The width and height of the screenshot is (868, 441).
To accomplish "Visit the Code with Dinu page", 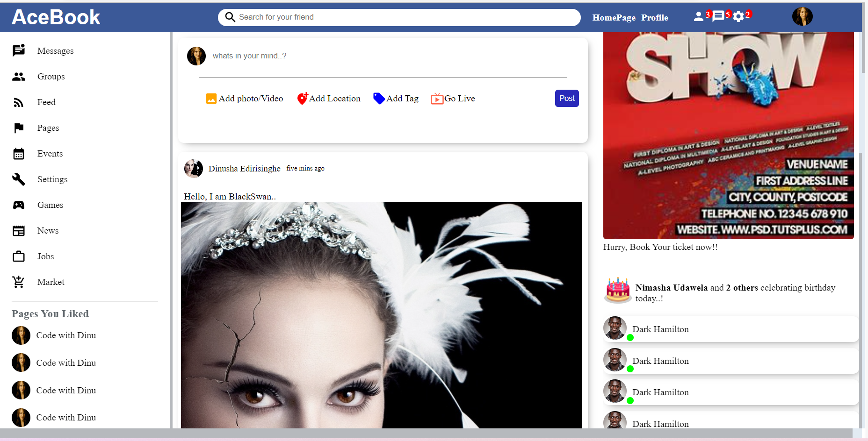I will 66,335.
